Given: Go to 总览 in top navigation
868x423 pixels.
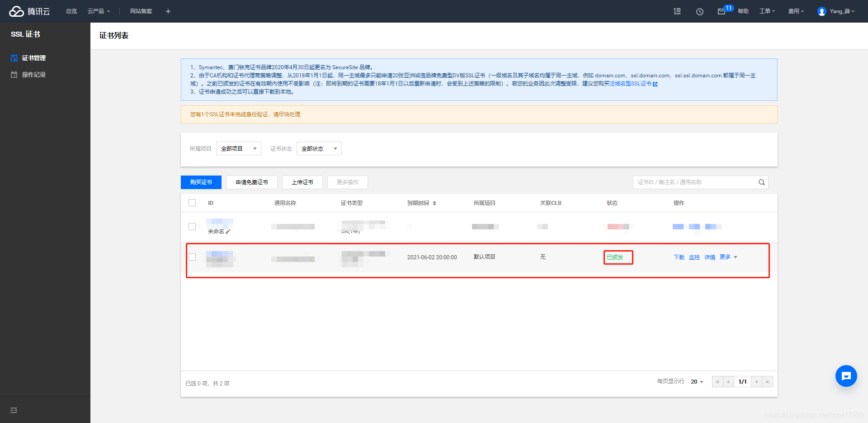Looking at the screenshot, I should [71, 11].
